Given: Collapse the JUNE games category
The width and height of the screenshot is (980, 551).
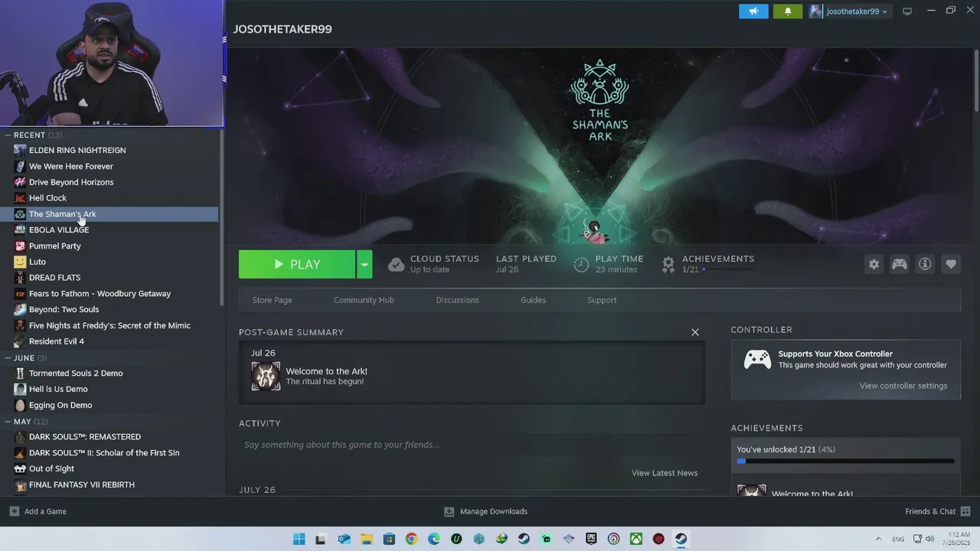Looking at the screenshot, I should pyautogui.click(x=8, y=358).
